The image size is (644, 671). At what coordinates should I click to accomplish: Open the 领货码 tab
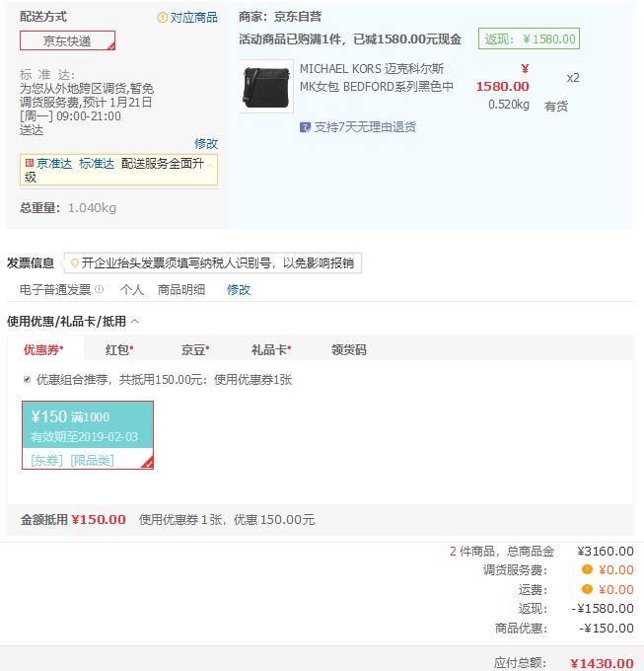348,349
